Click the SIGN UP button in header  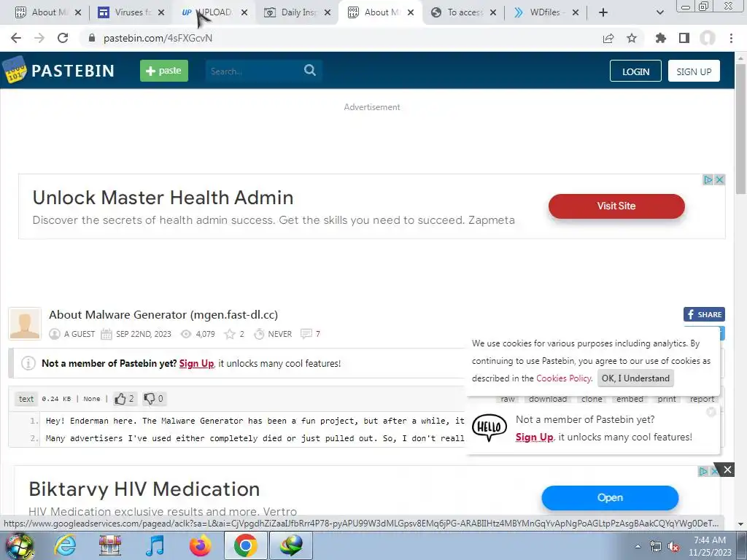[694, 71]
